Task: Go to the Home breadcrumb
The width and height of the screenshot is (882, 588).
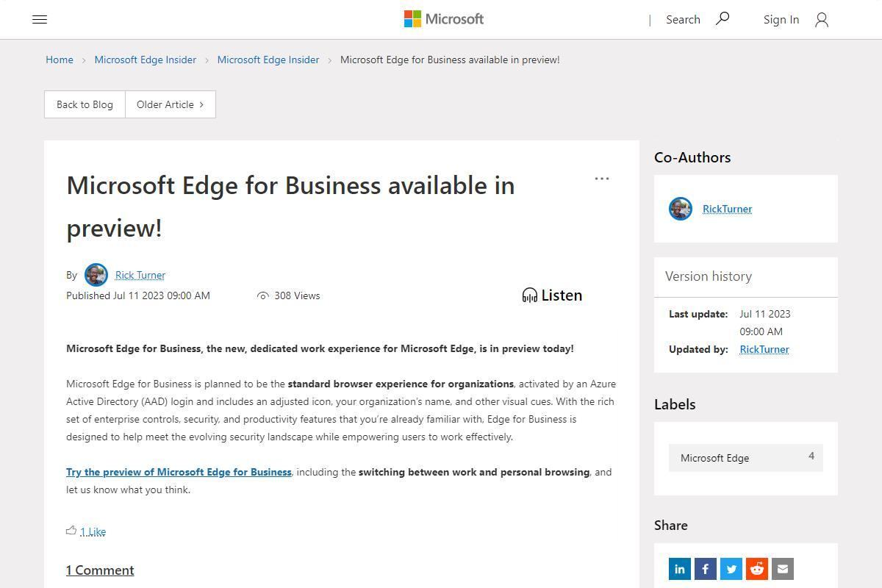Action: (60, 60)
